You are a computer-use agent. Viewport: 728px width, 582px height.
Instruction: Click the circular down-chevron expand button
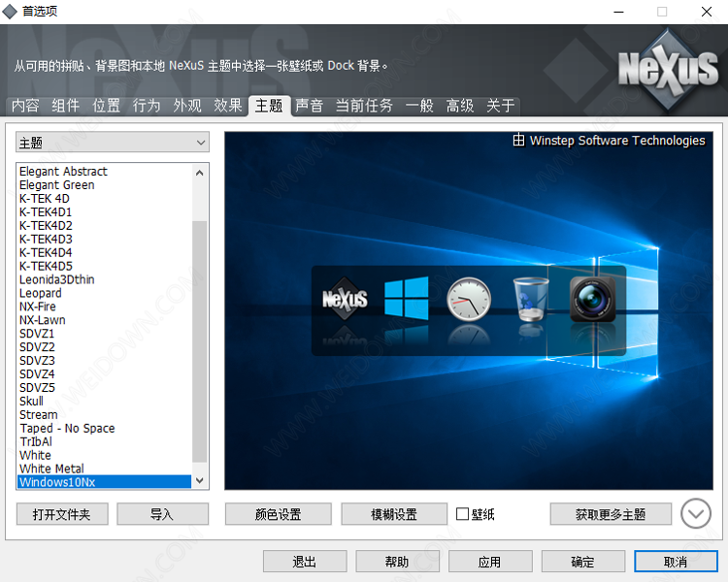(x=696, y=514)
